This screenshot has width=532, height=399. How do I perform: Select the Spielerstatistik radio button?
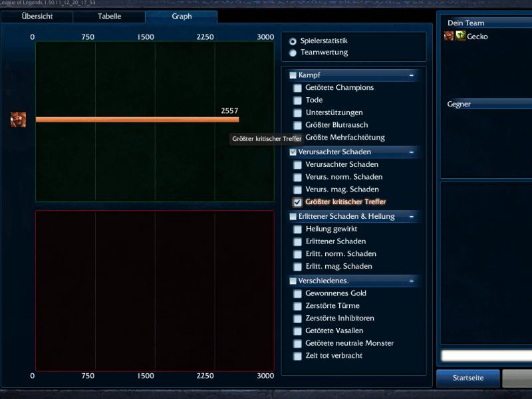point(293,41)
